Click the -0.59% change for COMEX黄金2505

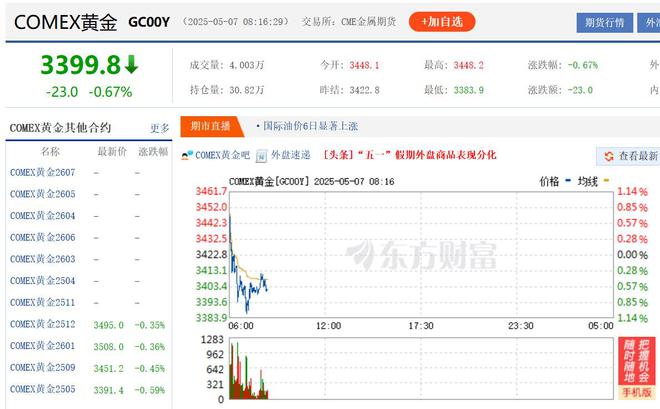[x=150, y=390]
